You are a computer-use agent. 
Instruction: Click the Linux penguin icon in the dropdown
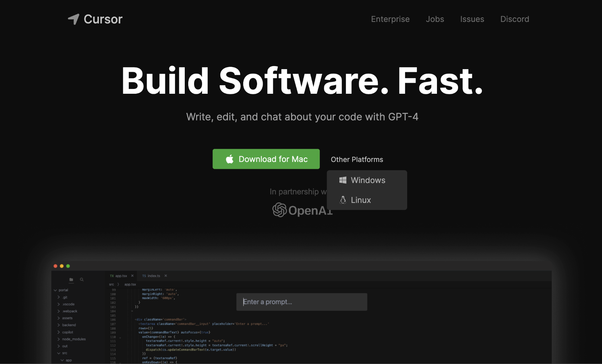point(343,200)
